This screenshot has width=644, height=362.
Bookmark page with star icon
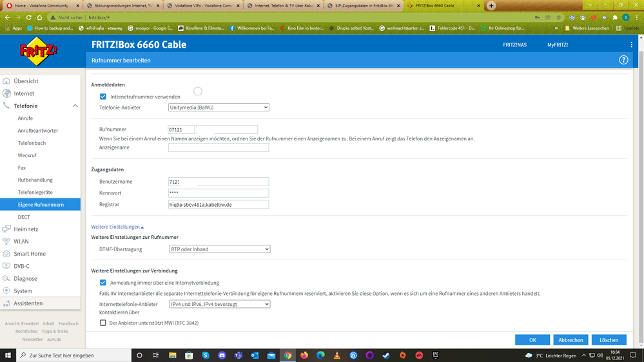click(558, 17)
